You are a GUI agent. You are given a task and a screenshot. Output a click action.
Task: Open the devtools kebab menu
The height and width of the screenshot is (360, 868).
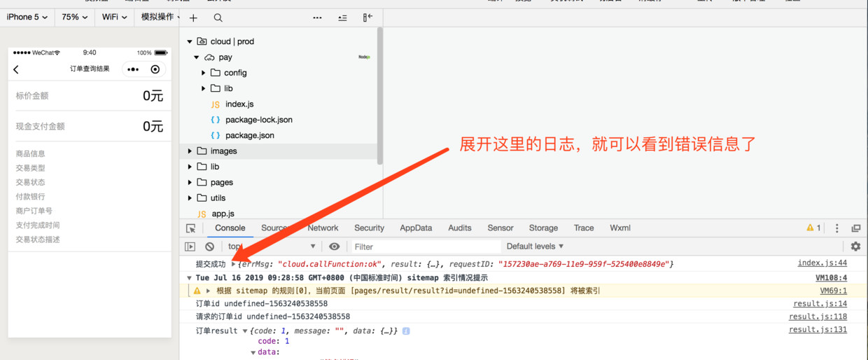point(836,228)
